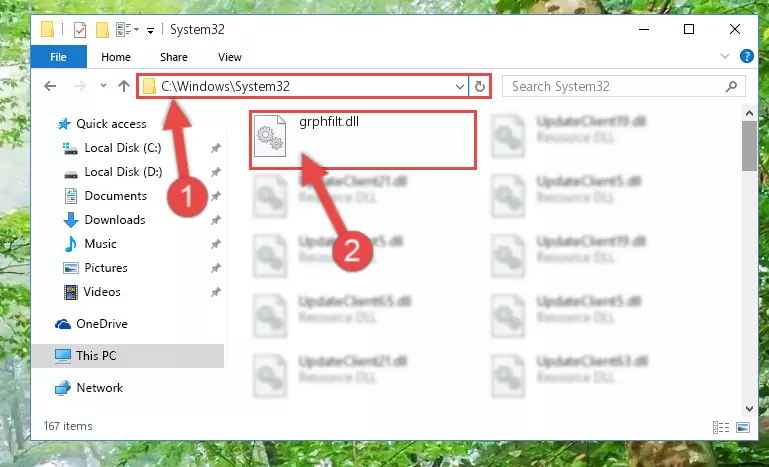769x467 pixels.
Task: Click the scrollbar down arrow
Action: [749, 409]
